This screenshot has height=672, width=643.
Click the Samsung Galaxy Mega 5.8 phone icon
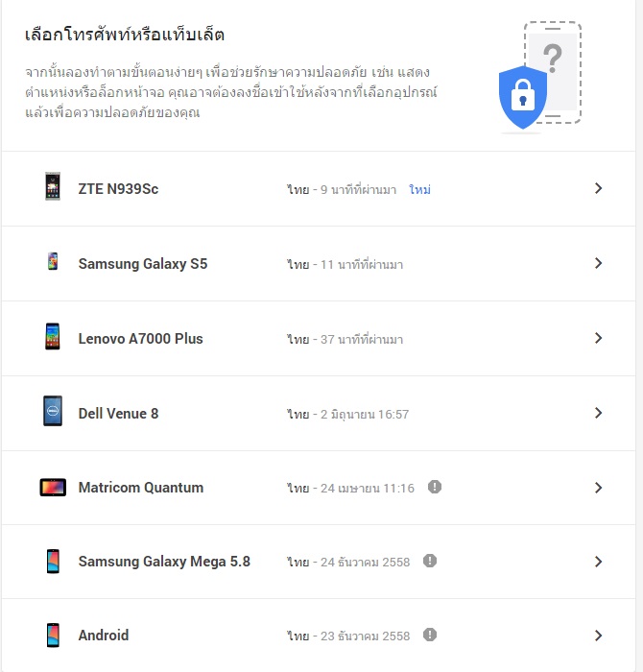[53, 561]
